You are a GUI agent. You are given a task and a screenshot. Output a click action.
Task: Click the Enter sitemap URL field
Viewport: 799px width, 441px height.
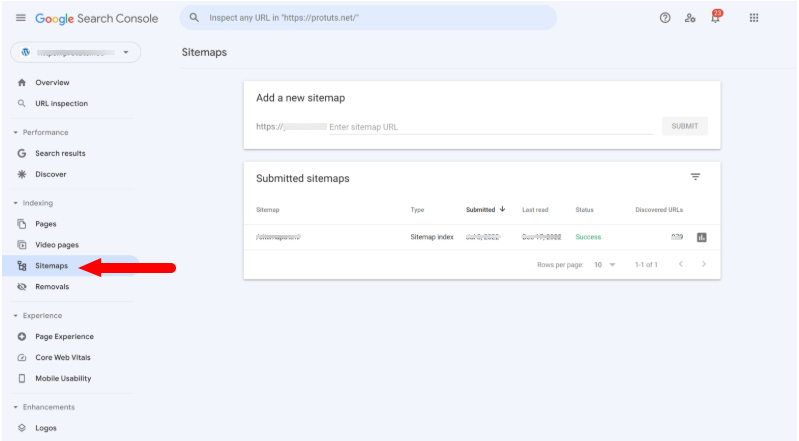[x=491, y=127]
